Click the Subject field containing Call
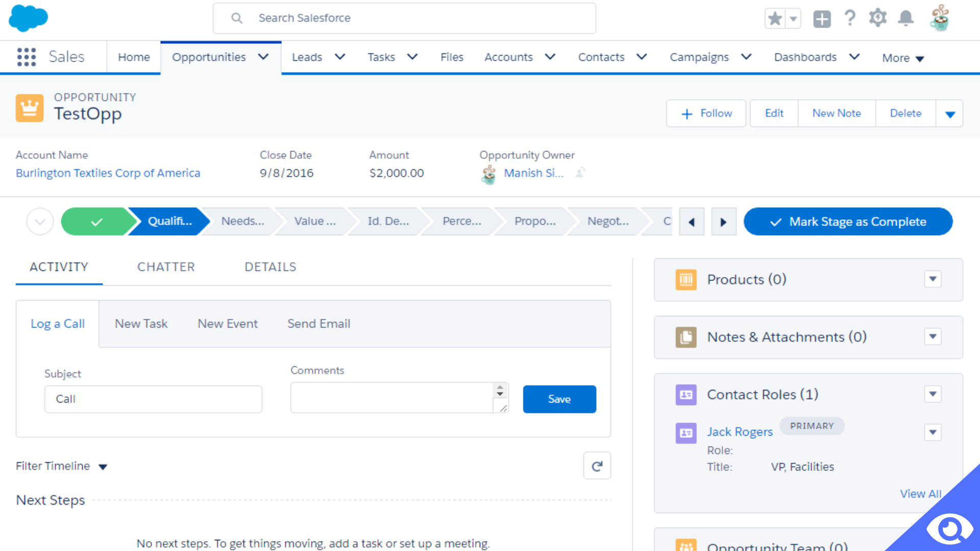Image resolution: width=980 pixels, height=551 pixels. pyautogui.click(x=153, y=399)
